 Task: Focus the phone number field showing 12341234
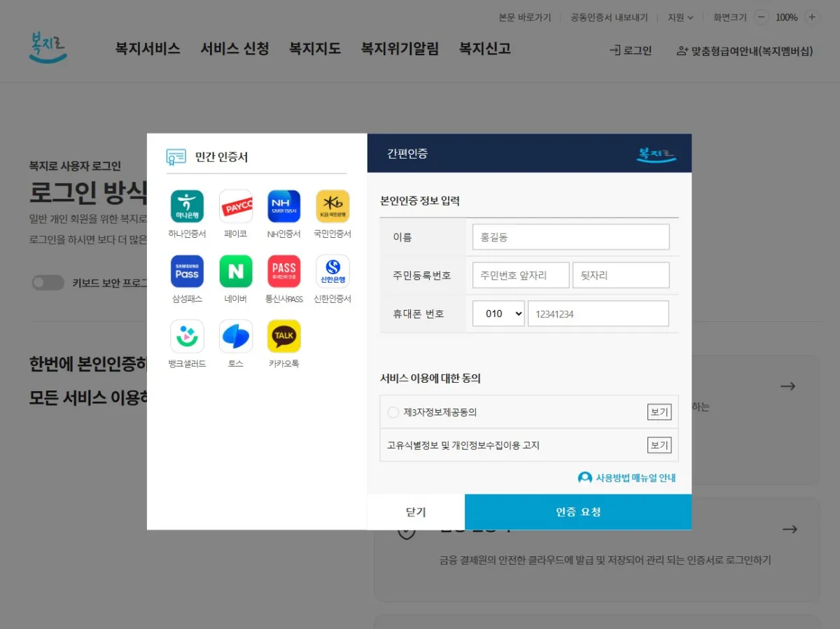(x=598, y=313)
